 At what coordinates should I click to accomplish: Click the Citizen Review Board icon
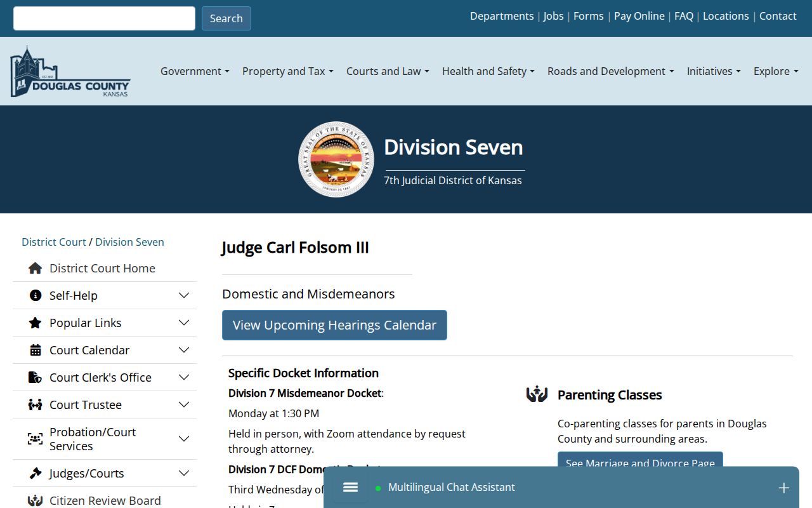[x=36, y=500]
